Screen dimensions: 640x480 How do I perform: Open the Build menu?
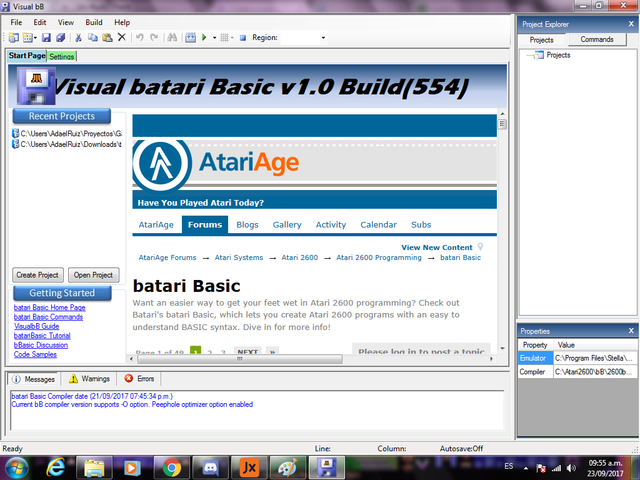coord(94,22)
